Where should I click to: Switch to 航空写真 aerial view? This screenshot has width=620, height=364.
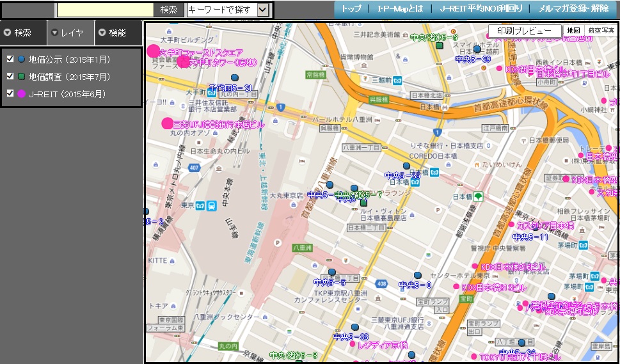(601, 31)
